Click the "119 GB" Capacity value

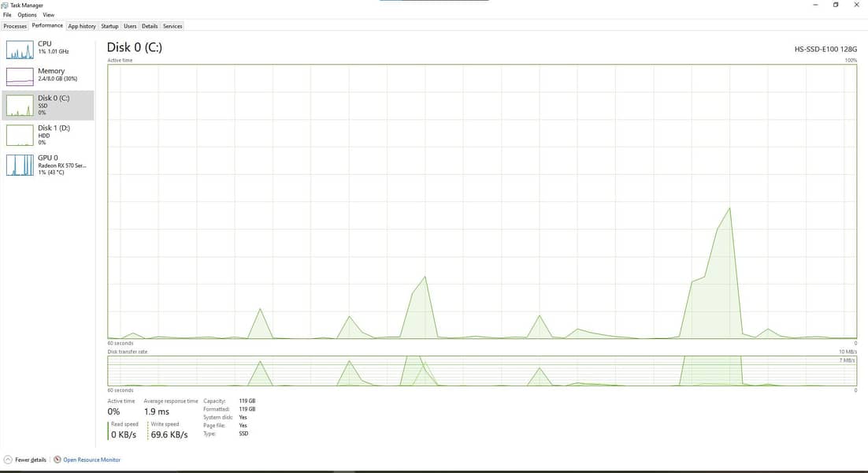tap(247, 401)
